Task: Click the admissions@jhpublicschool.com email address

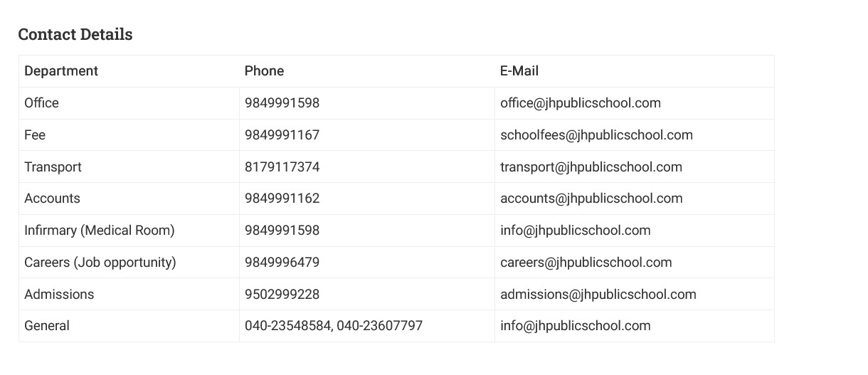Action: [x=598, y=295]
